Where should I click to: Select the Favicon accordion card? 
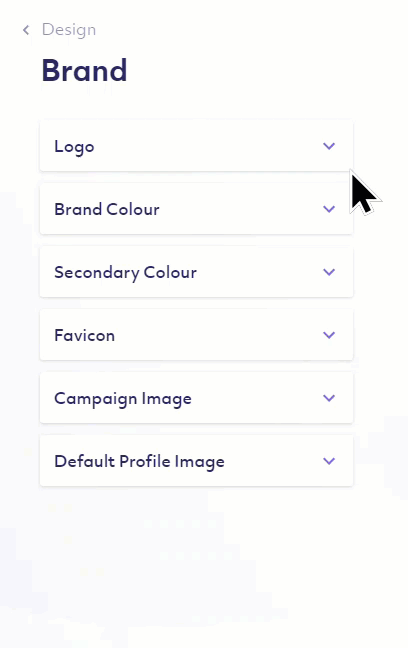click(x=196, y=335)
